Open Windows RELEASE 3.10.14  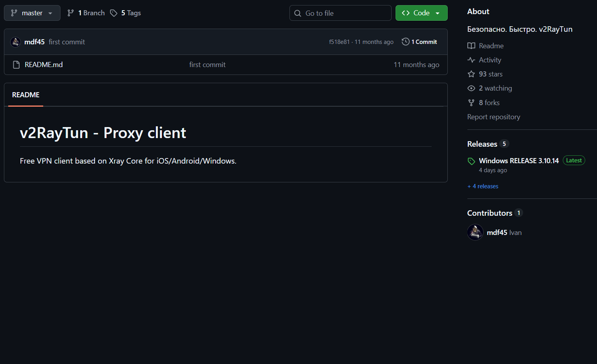[x=519, y=161]
